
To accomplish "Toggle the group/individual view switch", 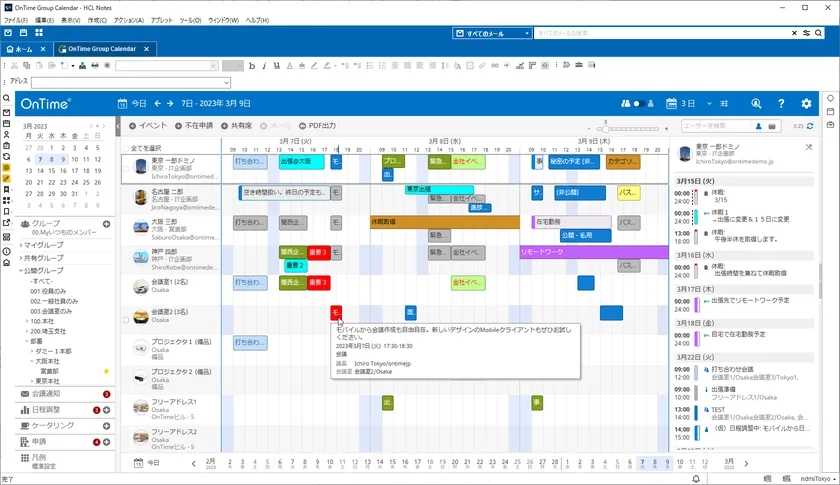I will click(x=638, y=103).
